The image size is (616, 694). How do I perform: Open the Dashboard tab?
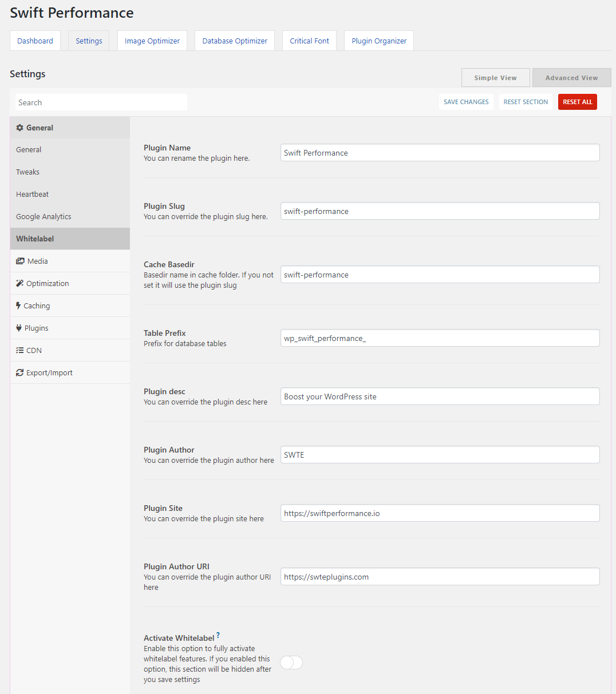35,41
